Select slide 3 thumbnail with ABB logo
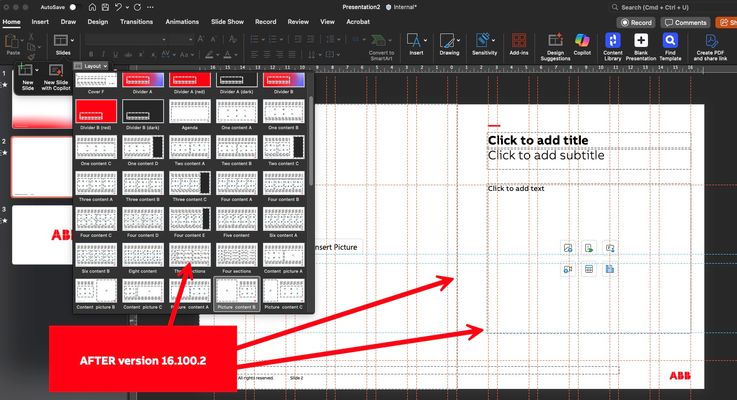Screen dimensions: 737x400 (x=42, y=235)
